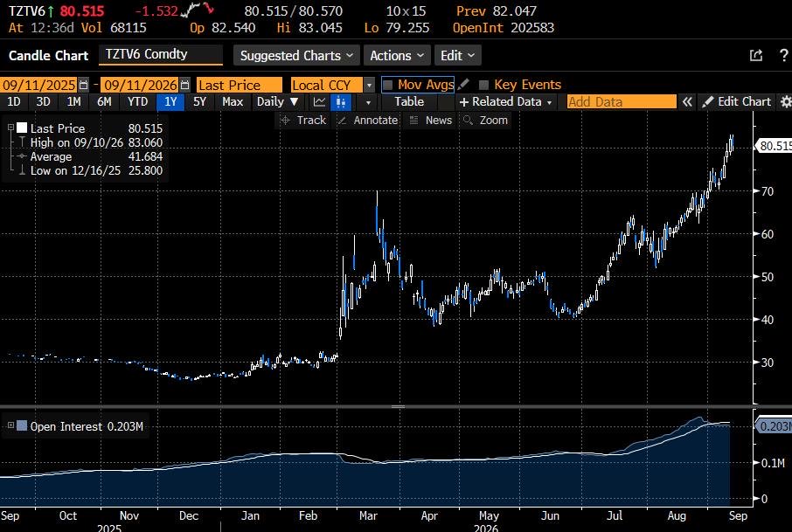Open Edit dropdown menu
Viewport: 792px width, 532px height.
(457, 56)
